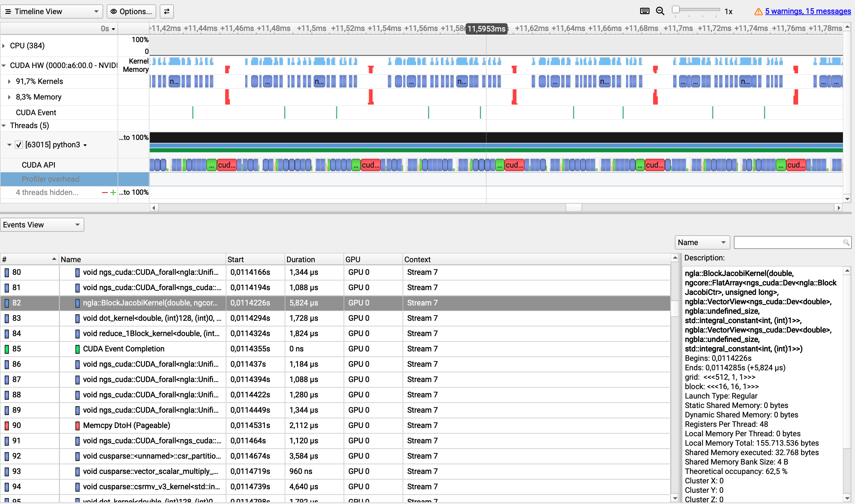
Task: Click the first red block in Memory row
Action: point(227,97)
